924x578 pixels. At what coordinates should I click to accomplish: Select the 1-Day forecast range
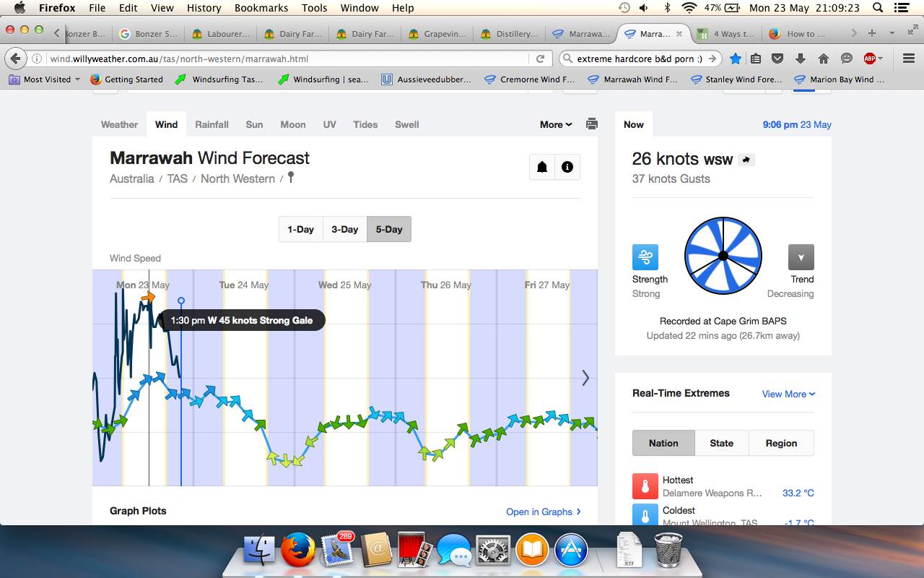tap(300, 229)
